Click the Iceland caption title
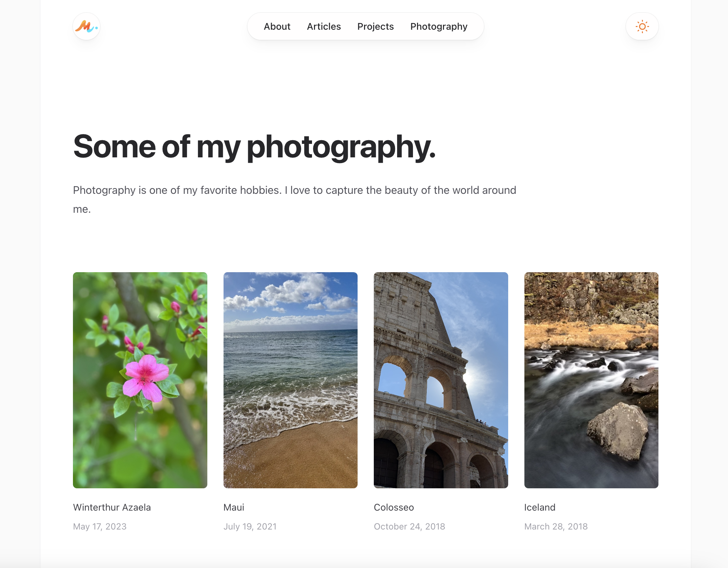 [x=540, y=507]
